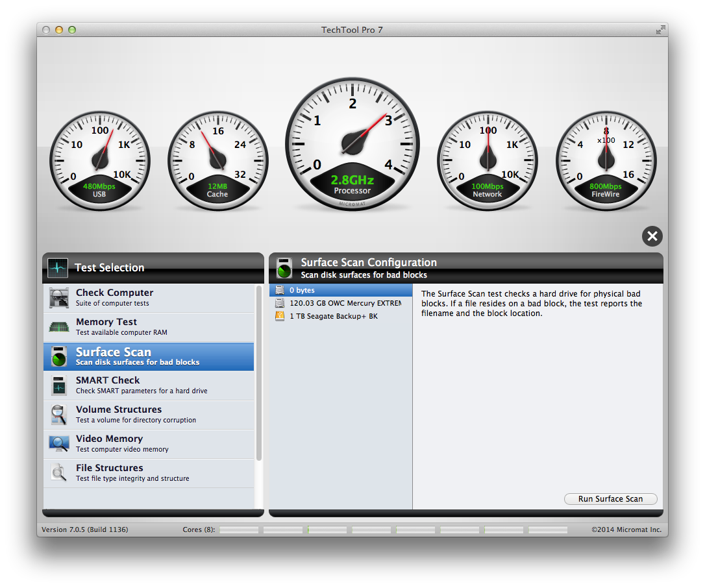Toggle full screen via the title bar arrows
Image resolution: width=705 pixels, height=588 pixels.
(x=660, y=30)
